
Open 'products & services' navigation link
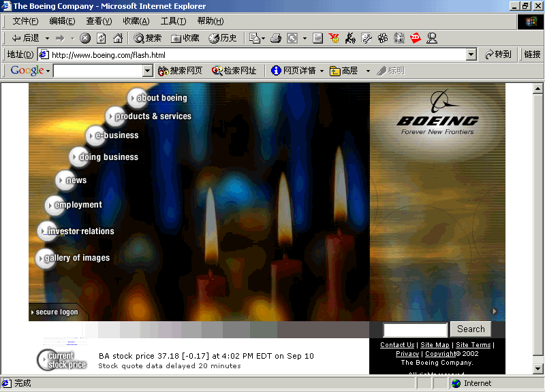click(x=150, y=116)
